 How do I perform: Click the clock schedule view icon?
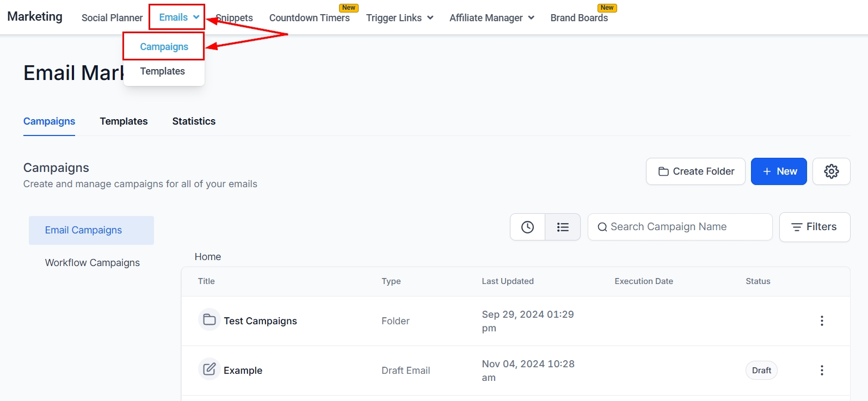527,227
